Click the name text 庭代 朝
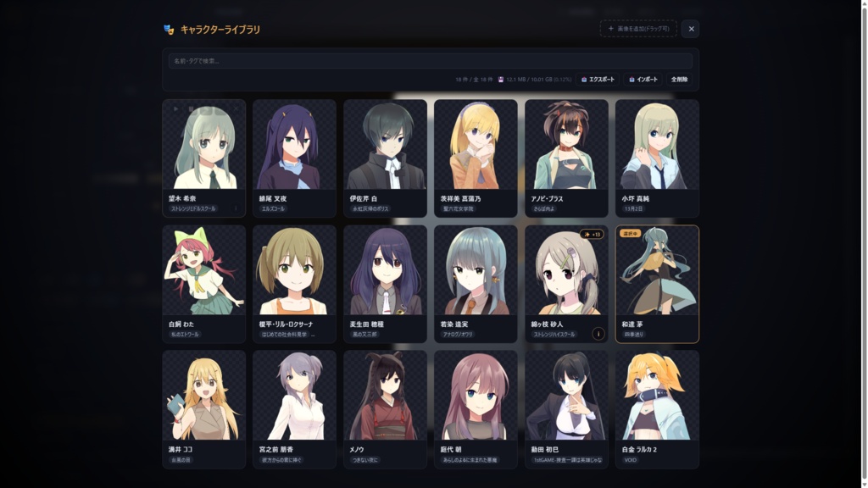The image size is (868, 488). tap(451, 449)
